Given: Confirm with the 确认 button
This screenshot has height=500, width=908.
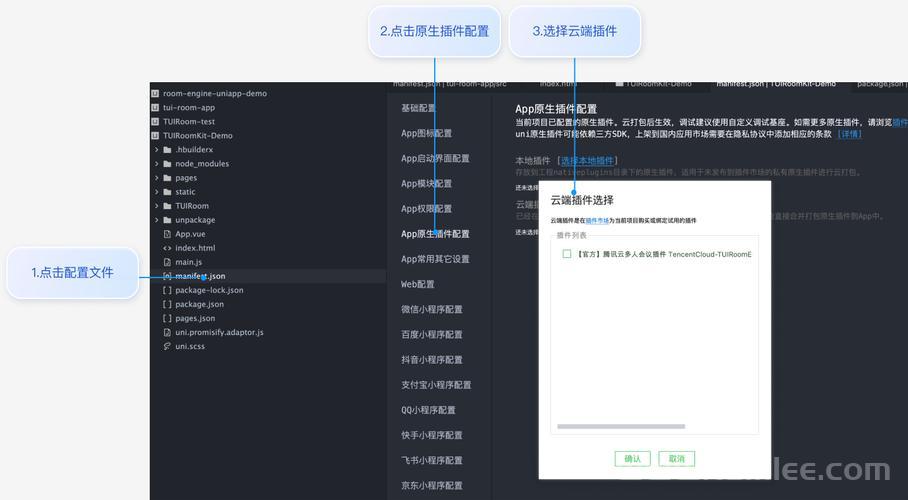Looking at the screenshot, I should 632,459.
